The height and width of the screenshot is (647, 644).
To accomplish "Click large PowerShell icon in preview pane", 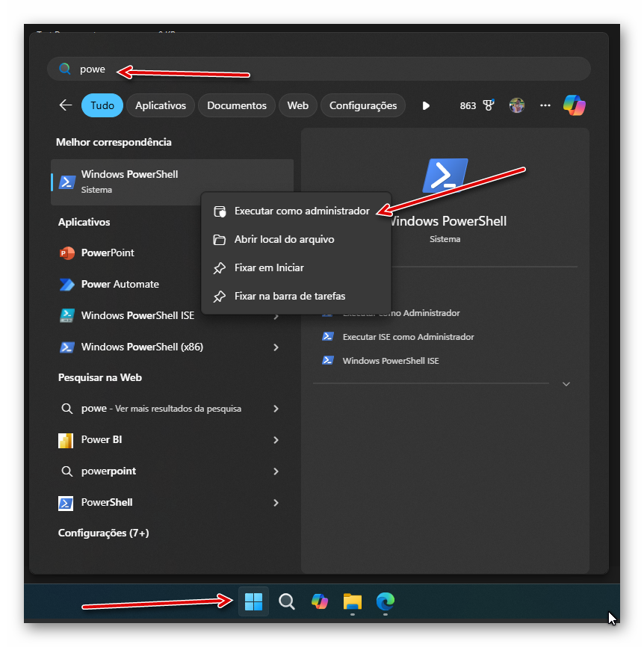I will click(x=445, y=176).
